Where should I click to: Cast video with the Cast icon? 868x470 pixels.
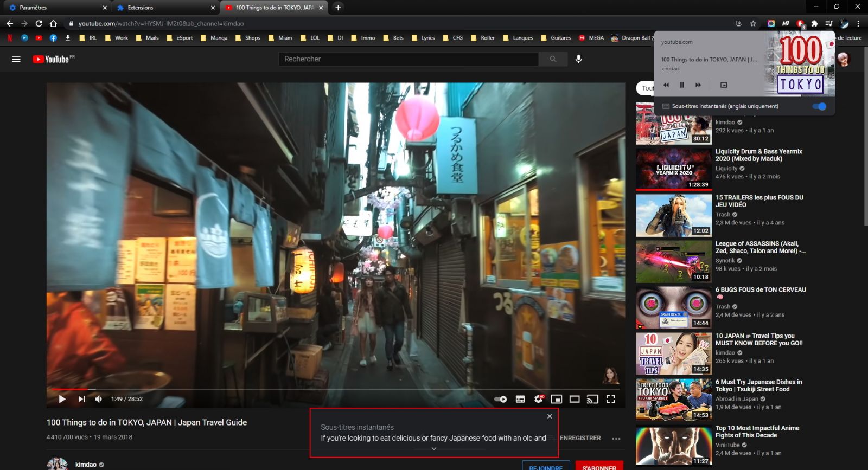(592, 399)
